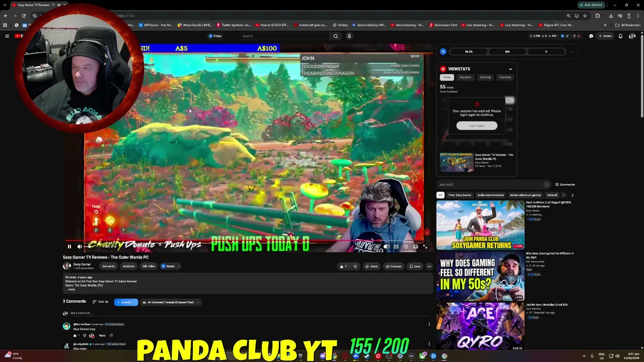Open the Sort by comments menu
The width and height of the screenshot is (644, 362).
pos(101,302)
